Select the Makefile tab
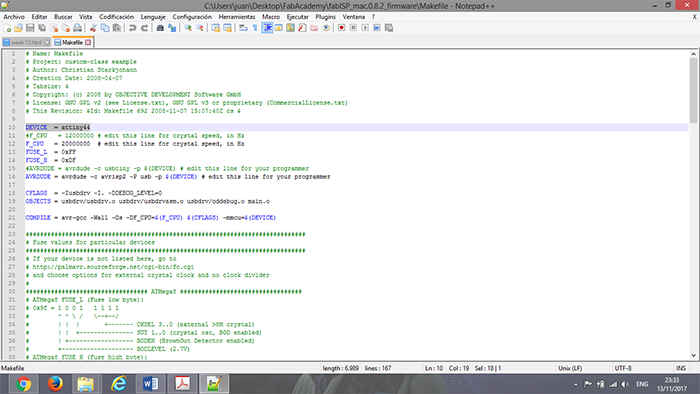This screenshot has height=394, width=700. tap(72, 42)
